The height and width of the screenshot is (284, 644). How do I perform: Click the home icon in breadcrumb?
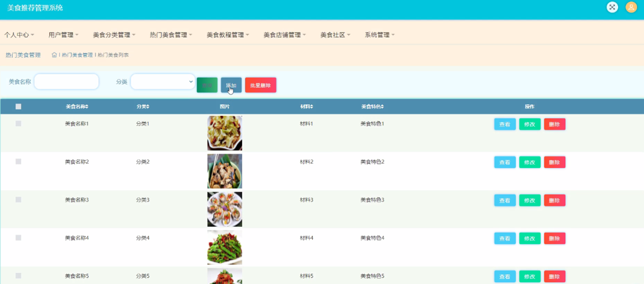coord(54,55)
